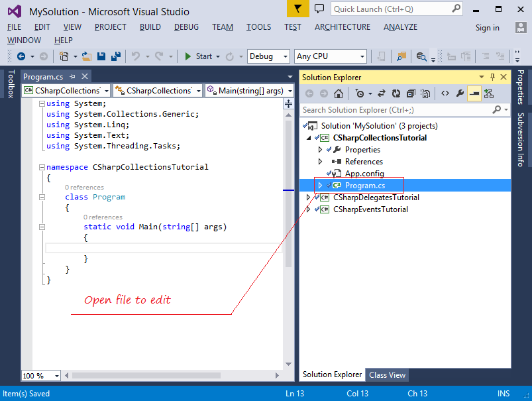This screenshot has width=532, height=401.
Task: Collapse all nodes in Solution Explorer
Action: (411, 93)
